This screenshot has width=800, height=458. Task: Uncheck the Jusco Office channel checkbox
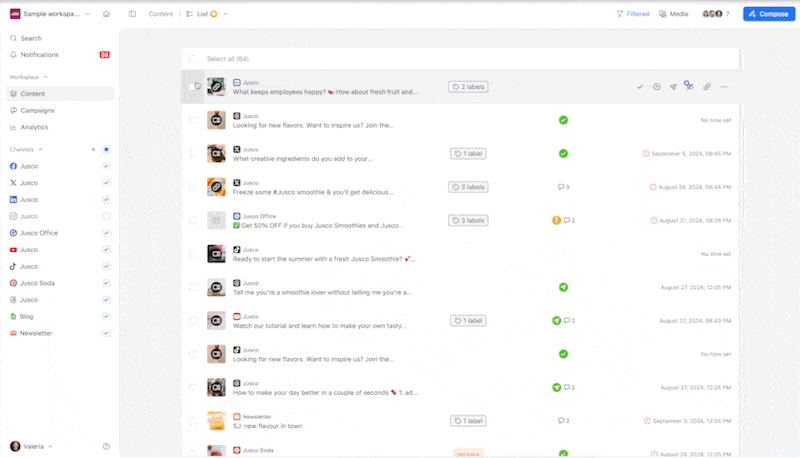tap(106, 233)
